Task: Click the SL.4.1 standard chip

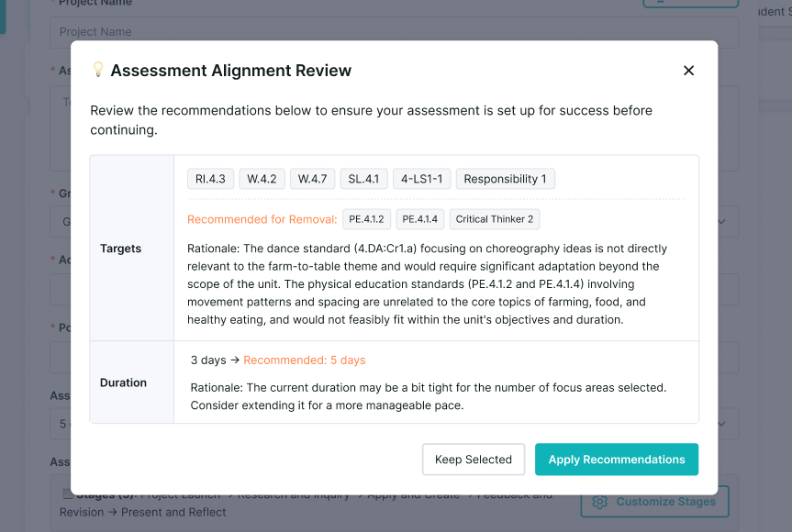Action: [x=363, y=179]
